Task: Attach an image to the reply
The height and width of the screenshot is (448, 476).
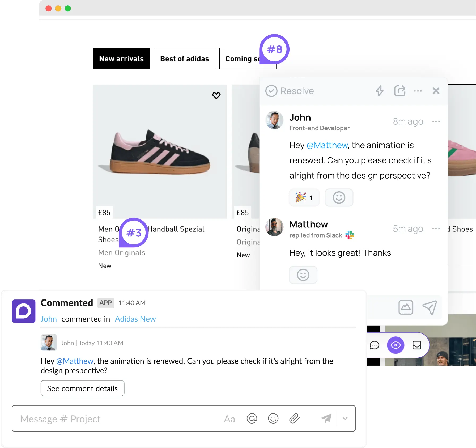Action: pos(406,307)
